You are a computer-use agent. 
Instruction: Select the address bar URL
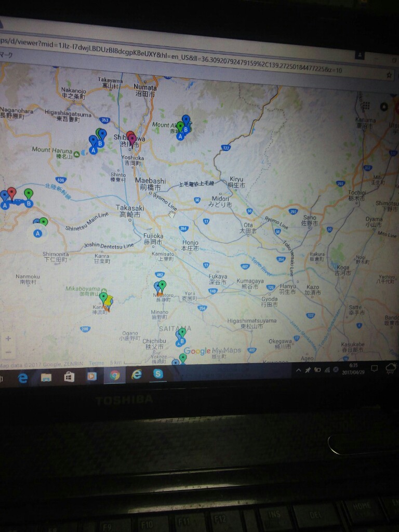pos(171,55)
